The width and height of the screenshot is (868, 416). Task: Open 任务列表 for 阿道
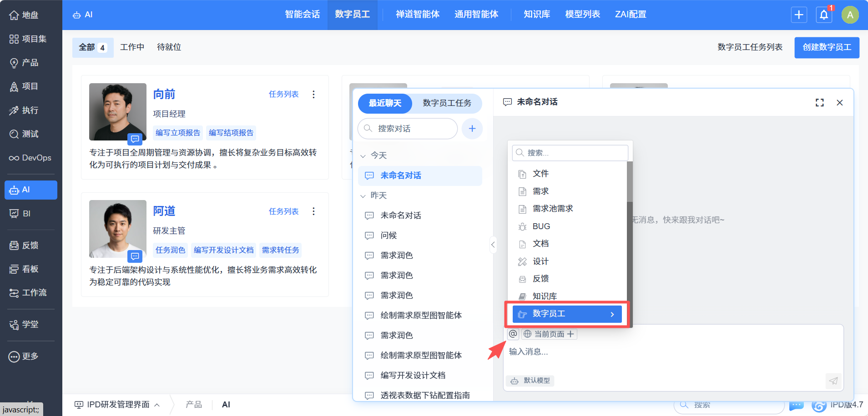click(x=283, y=211)
